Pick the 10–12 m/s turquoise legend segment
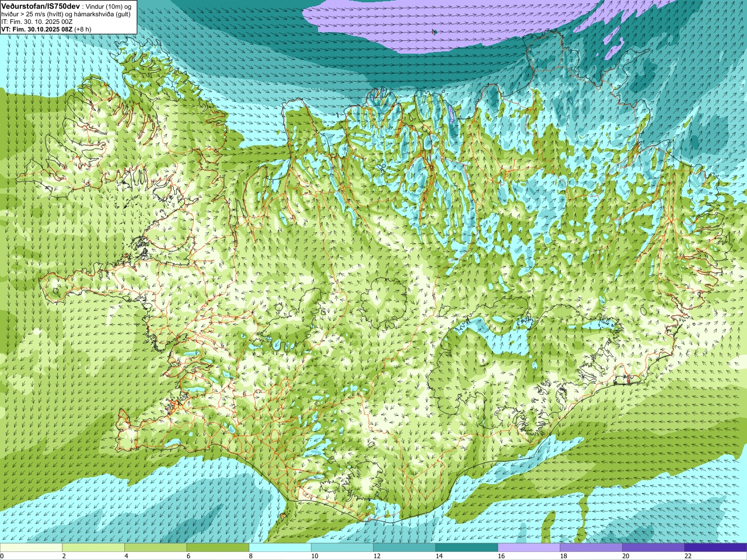The image size is (747, 560). click(x=342, y=548)
